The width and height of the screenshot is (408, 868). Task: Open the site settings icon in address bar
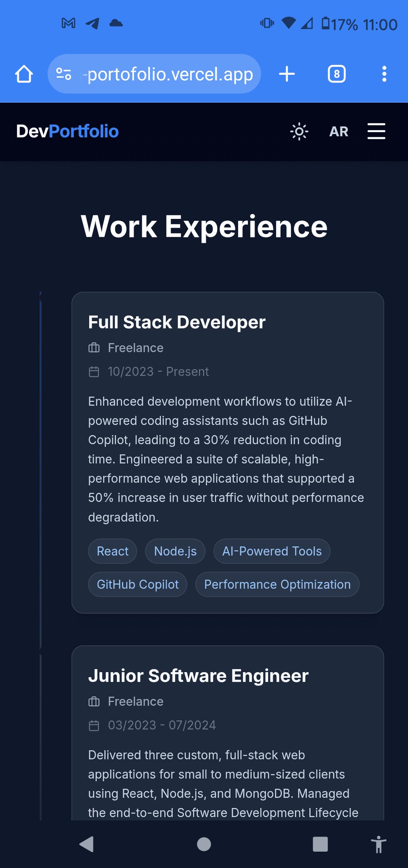click(64, 74)
